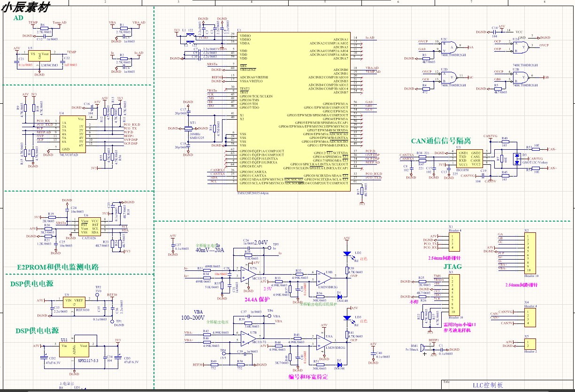Select the U5 LM50CIM3 temperature sensor

(x=38, y=56)
